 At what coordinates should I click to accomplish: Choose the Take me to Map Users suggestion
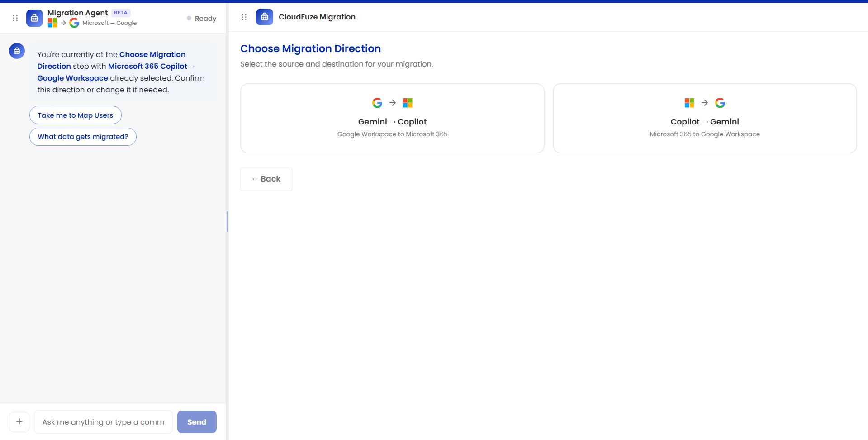click(x=76, y=115)
